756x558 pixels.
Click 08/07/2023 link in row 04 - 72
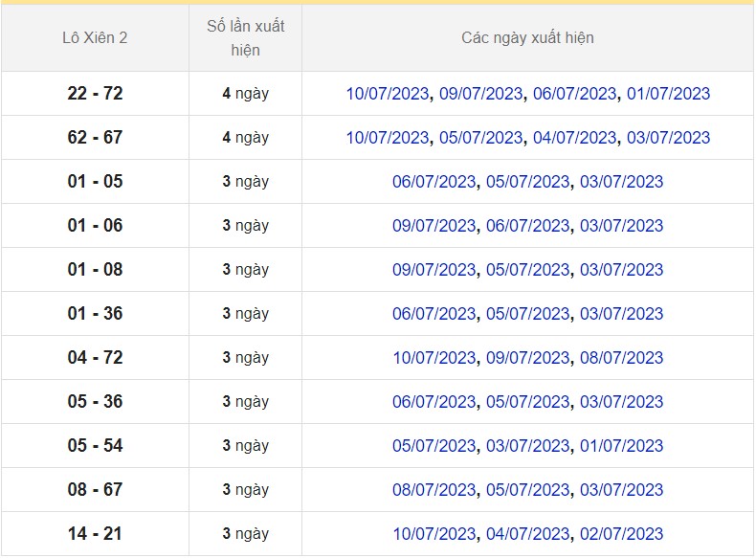tap(621, 358)
